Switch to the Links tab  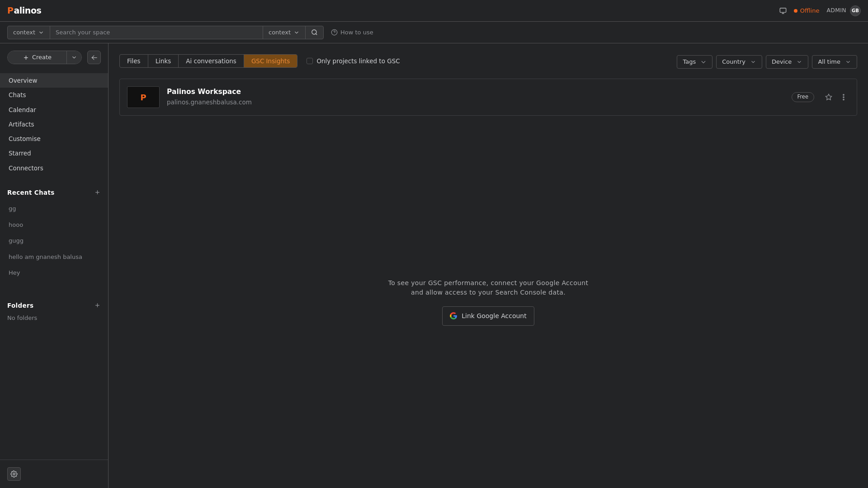click(x=163, y=61)
